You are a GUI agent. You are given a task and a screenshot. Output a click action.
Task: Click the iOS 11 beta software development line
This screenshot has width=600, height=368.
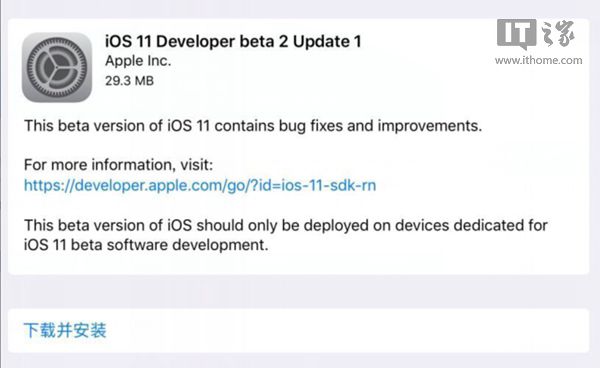tap(146, 245)
